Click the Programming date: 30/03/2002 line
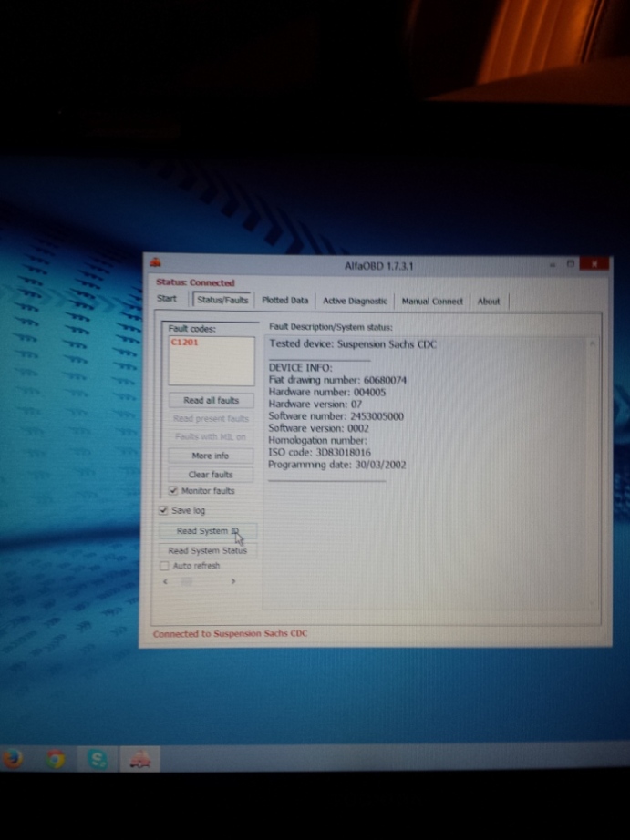The height and width of the screenshot is (840, 630). [336, 465]
